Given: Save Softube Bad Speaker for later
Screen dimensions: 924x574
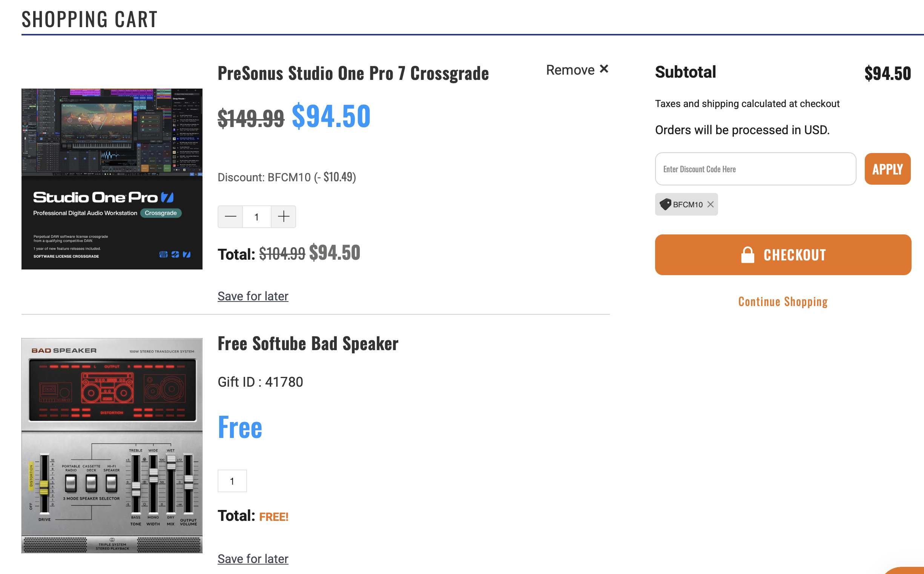Looking at the screenshot, I should coord(253,559).
